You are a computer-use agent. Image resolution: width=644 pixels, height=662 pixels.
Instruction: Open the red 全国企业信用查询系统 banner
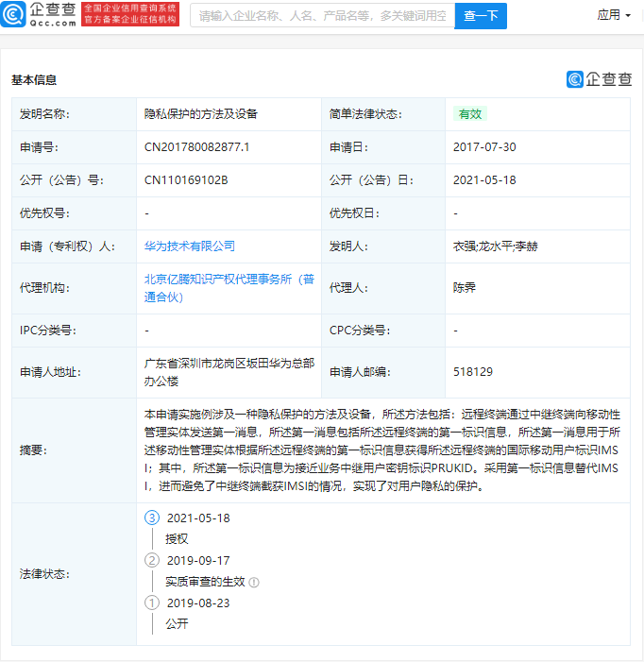coord(130,14)
